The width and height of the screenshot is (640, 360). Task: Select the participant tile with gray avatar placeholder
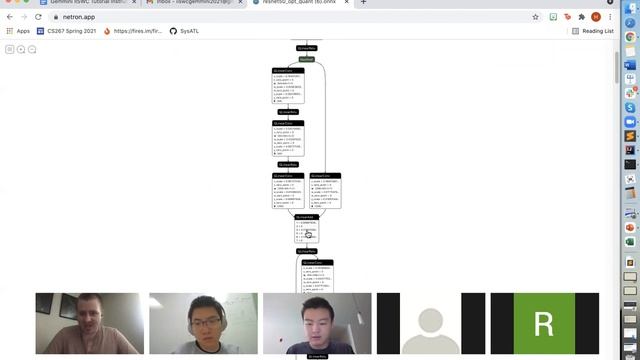(431, 323)
